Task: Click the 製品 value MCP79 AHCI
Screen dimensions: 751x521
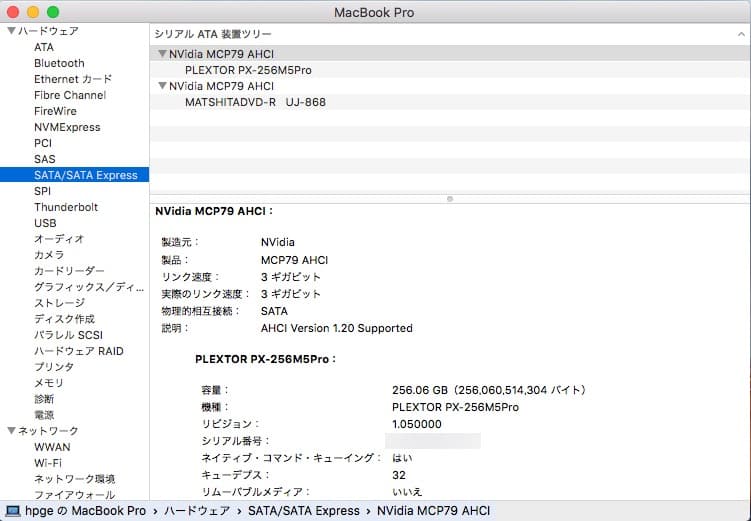Action: pyautogui.click(x=295, y=260)
